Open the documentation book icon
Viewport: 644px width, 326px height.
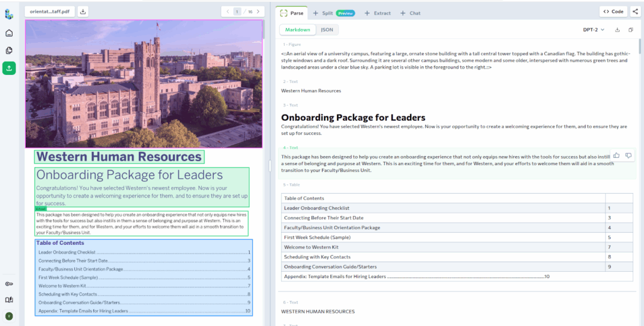[x=9, y=300]
